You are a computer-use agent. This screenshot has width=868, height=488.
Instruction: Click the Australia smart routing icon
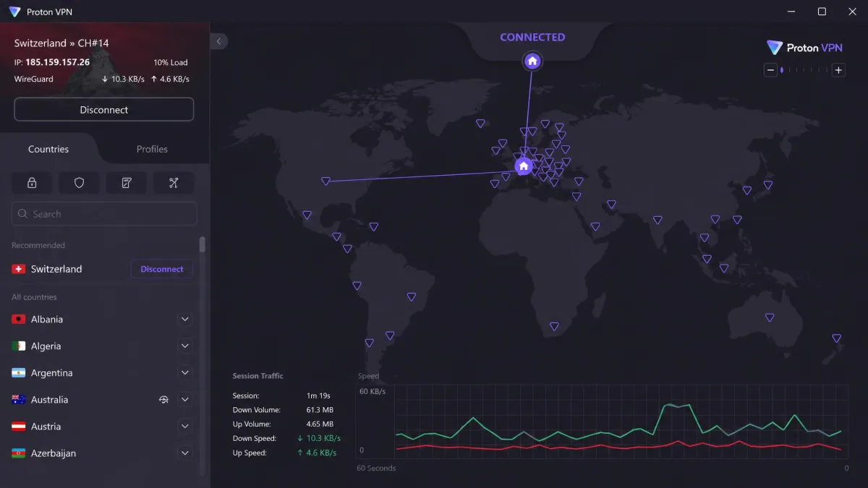(x=163, y=400)
